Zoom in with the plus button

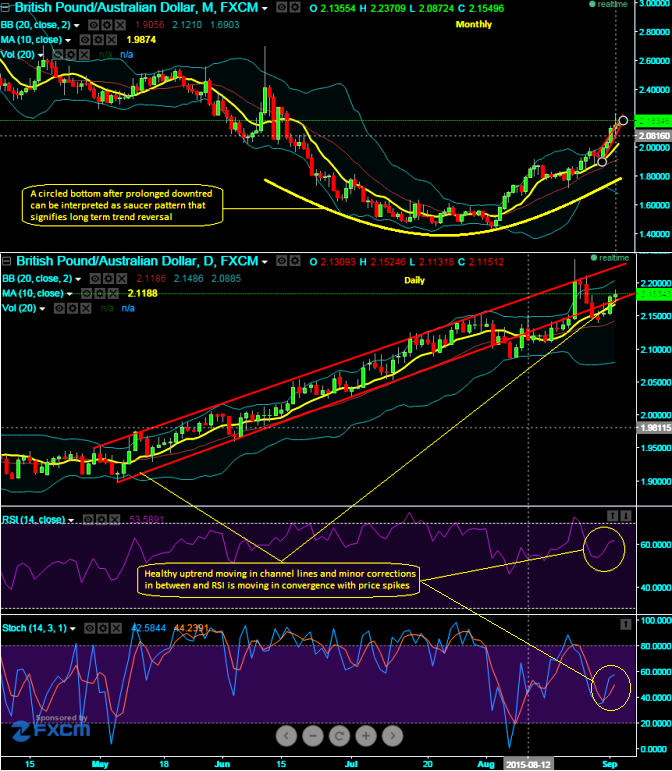(x=366, y=736)
